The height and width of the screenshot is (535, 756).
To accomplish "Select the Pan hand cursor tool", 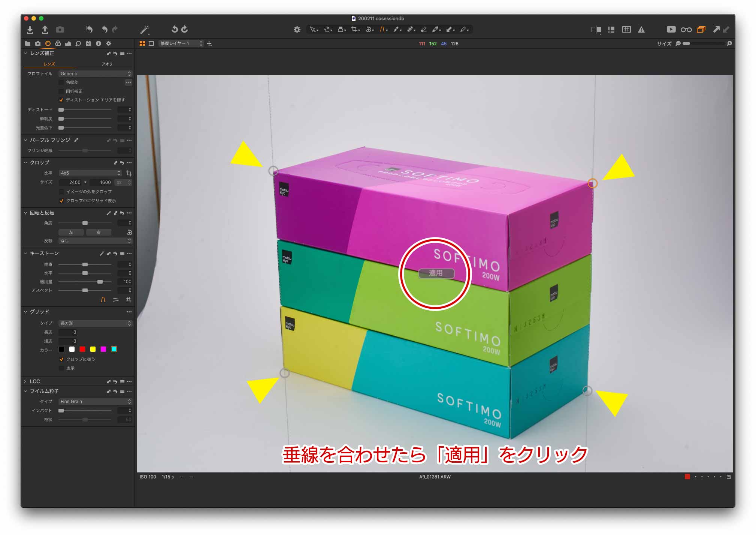I will click(x=328, y=29).
